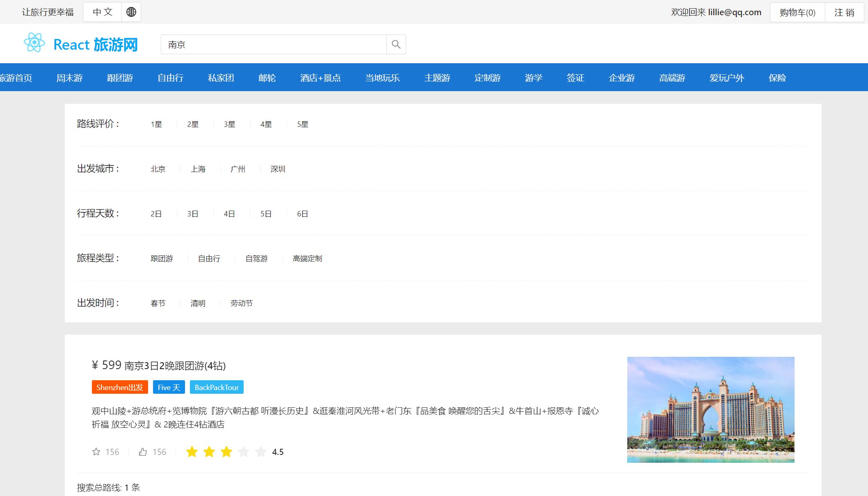The height and width of the screenshot is (496, 868).
Task: Select the 自驾游 trip type filter
Action: click(256, 259)
